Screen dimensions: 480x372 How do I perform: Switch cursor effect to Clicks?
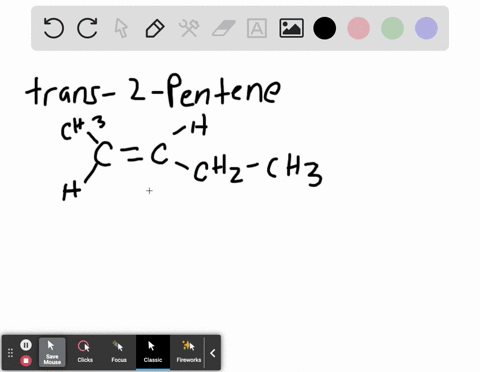point(85,352)
